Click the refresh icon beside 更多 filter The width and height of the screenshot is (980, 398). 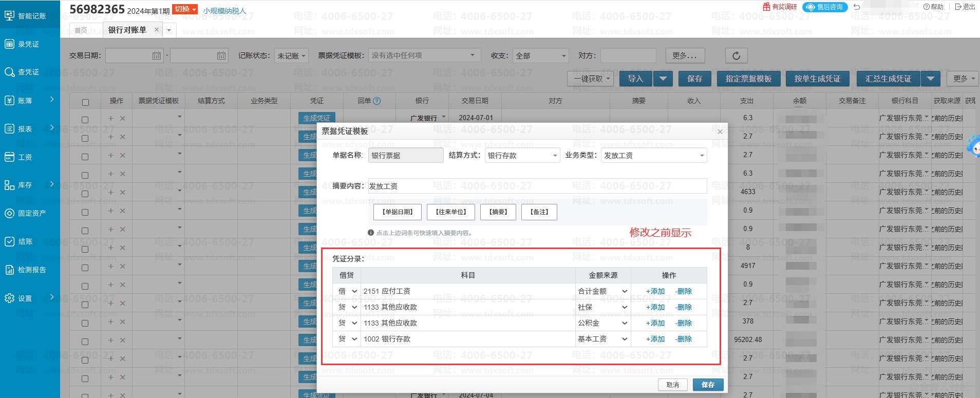[736, 55]
